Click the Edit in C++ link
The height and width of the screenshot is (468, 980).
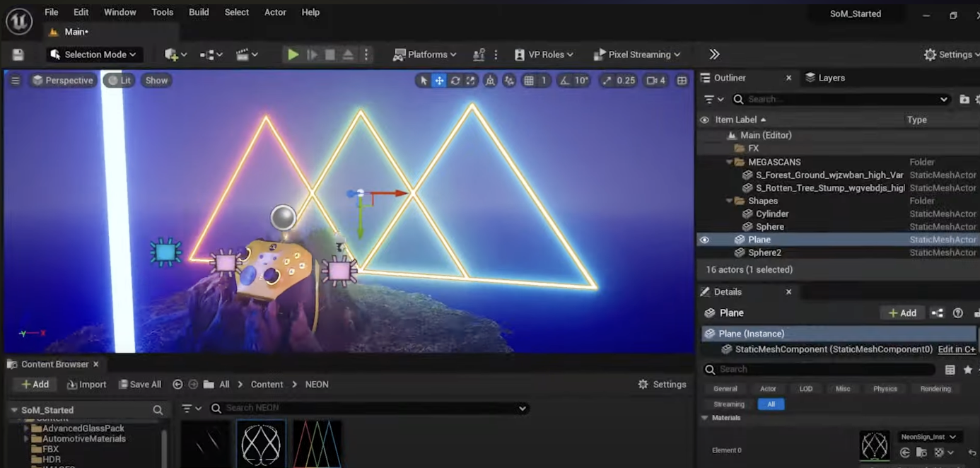pyautogui.click(x=957, y=349)
